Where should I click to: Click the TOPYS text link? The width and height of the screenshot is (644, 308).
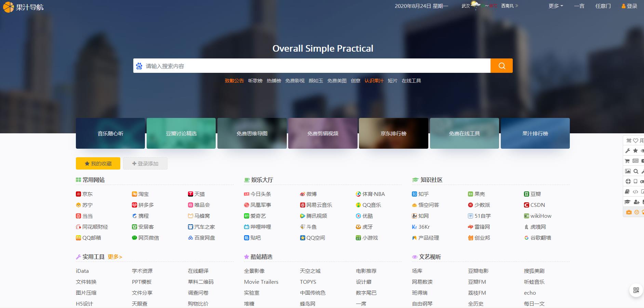click(308, 282)
